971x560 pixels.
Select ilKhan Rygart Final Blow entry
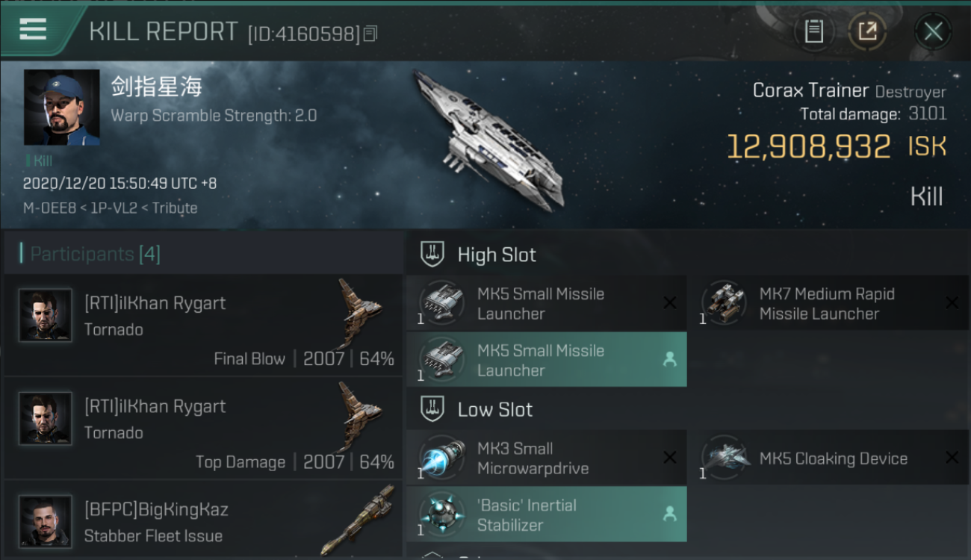(203, 325)
